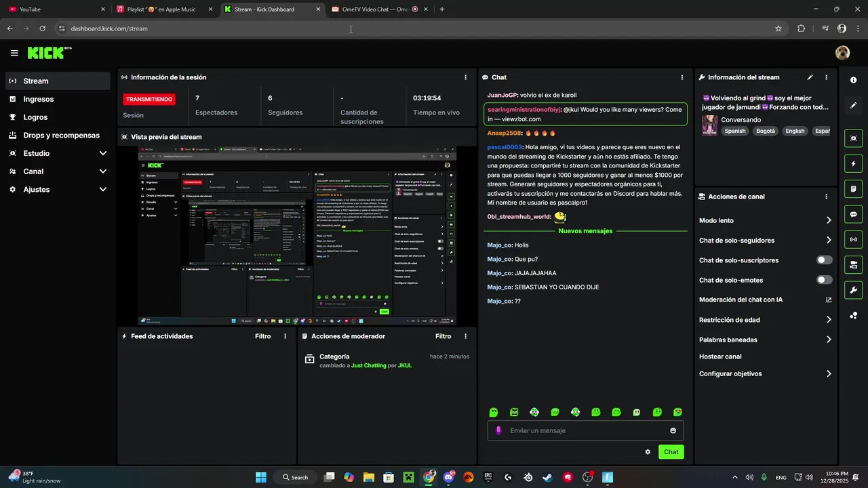Click the info icon in right sidebar
The height and width of the screenshot is (488, 868).
853,80
